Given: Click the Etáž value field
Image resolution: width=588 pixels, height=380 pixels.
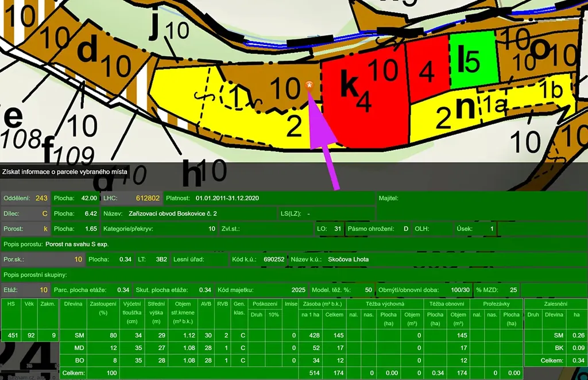Looking at the screenshot, I should click(43, 290).
